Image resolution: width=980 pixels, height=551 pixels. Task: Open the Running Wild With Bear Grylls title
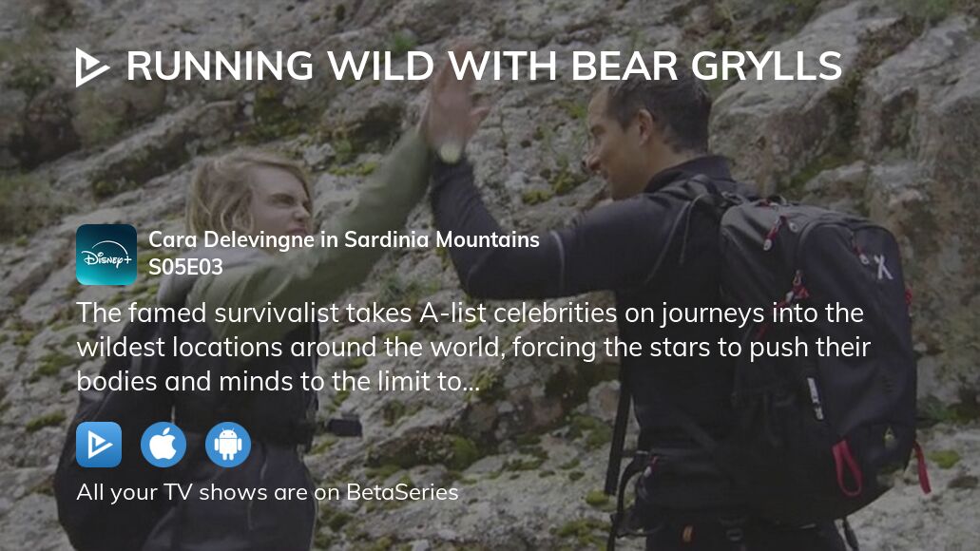point(485,66)
